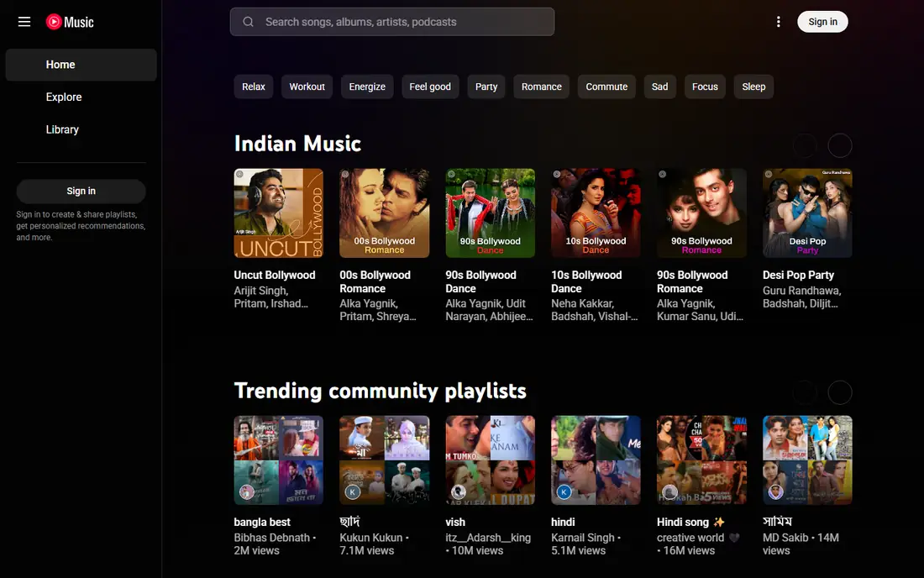Image resolution: width=924 pixels, height=578 pixels.
Task: Click the search magnifier icon
Action: (248, 22)
